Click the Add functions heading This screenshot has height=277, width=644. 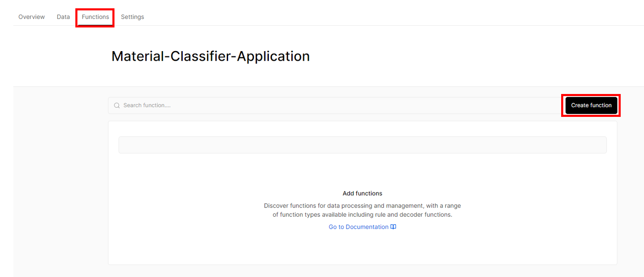pos(362,193)
